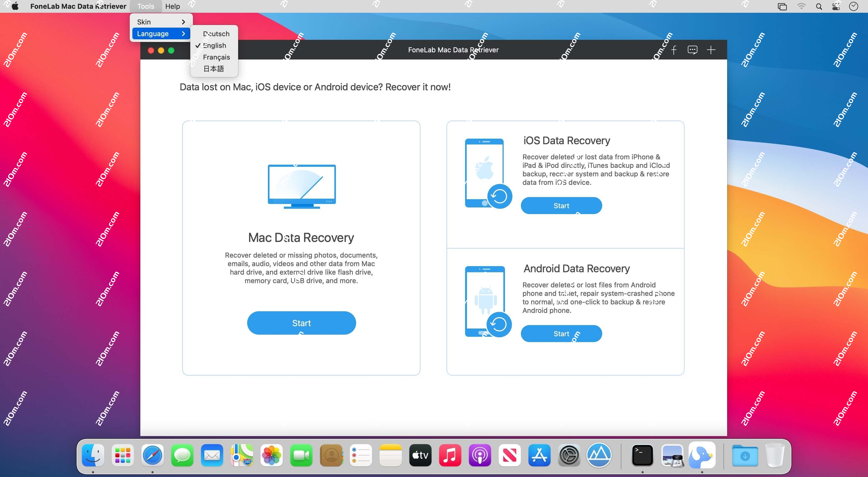
Task: Click the plus icon in the title bar
Action: pyautogui.click(x=711, y=50)
